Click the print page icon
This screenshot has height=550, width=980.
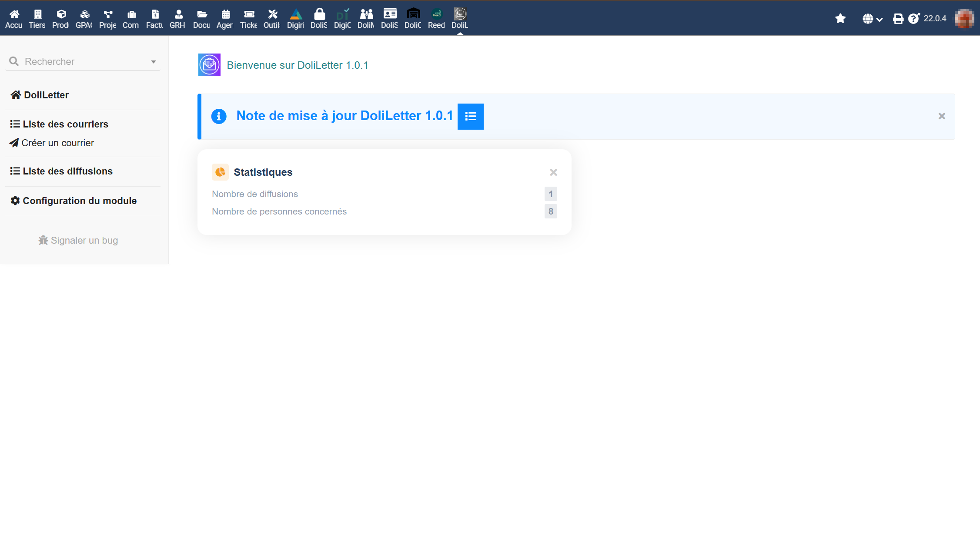coord(898,19)
